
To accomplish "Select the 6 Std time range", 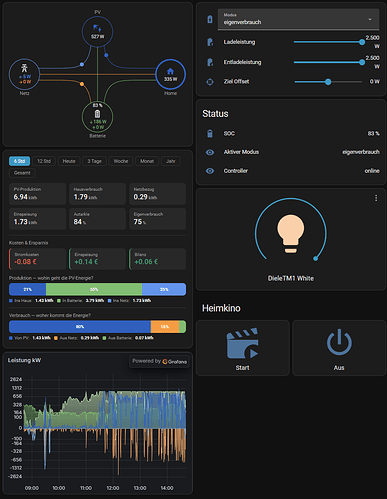I will [x=19, y=161].
